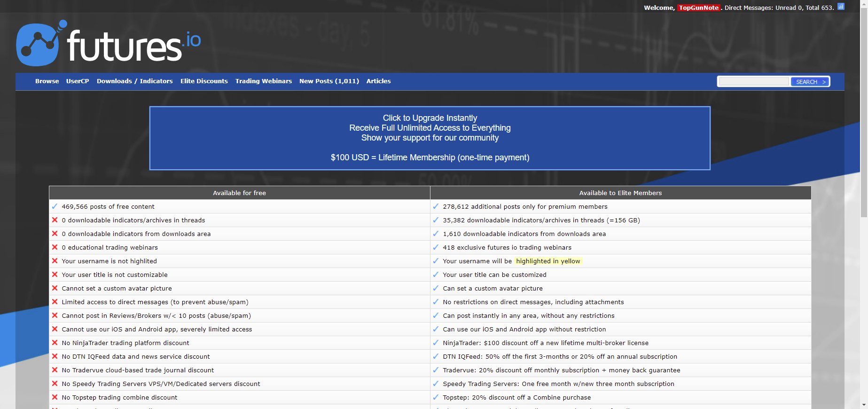Click the page scrollbar up arrow

[x=864, y=4]
